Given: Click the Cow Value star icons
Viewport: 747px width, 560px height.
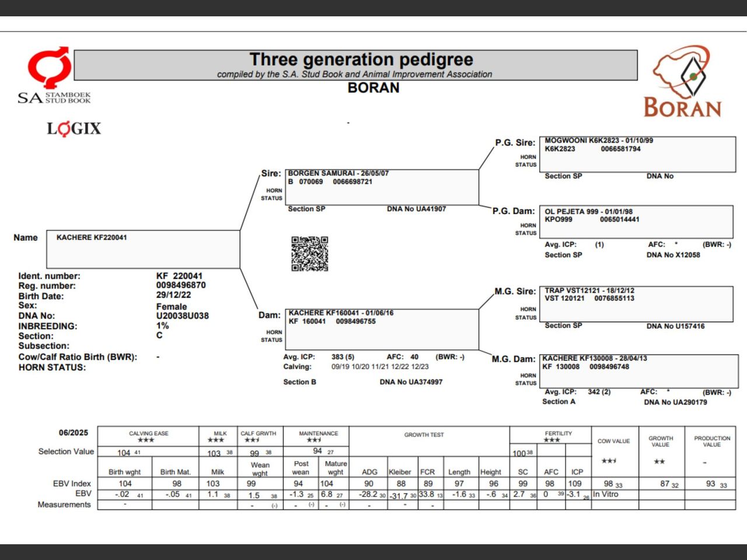Looking at the screenshot, I should [x=609, y=460].
